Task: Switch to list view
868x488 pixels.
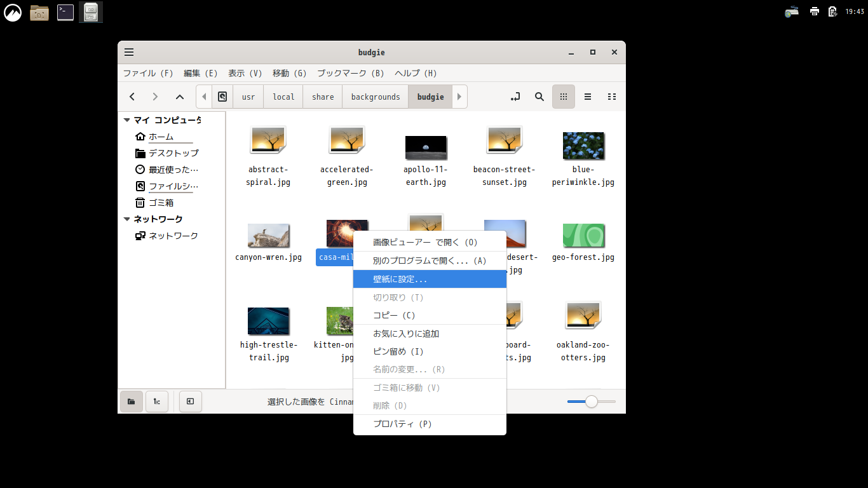Action: tap(588, 97)
